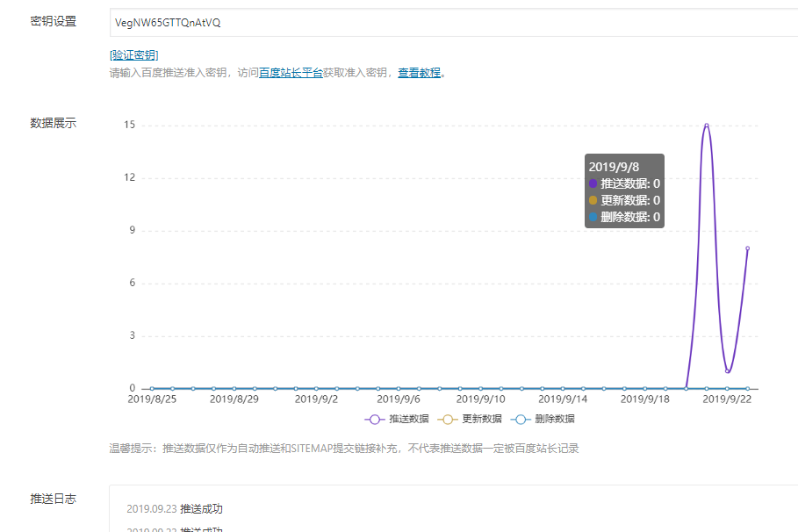Open the 查看教程 tutorial link
The height and width of the screenshot is (532, 798).
click(419, 73)
